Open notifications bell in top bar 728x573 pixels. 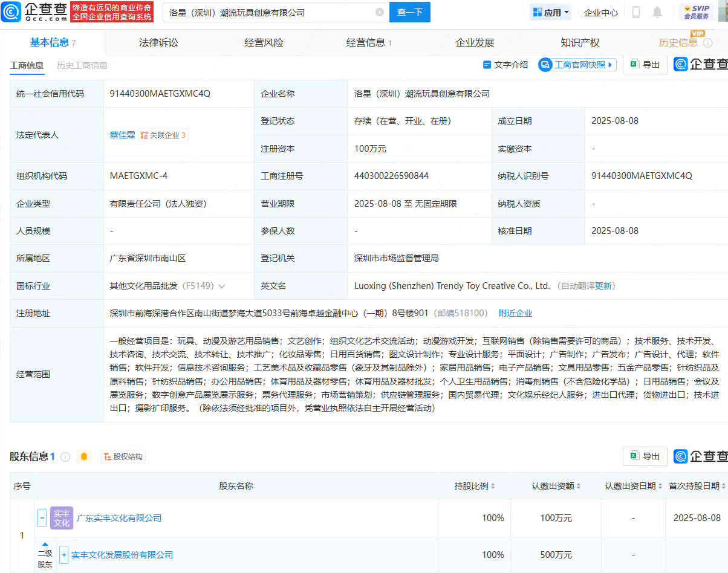(657, 12)
